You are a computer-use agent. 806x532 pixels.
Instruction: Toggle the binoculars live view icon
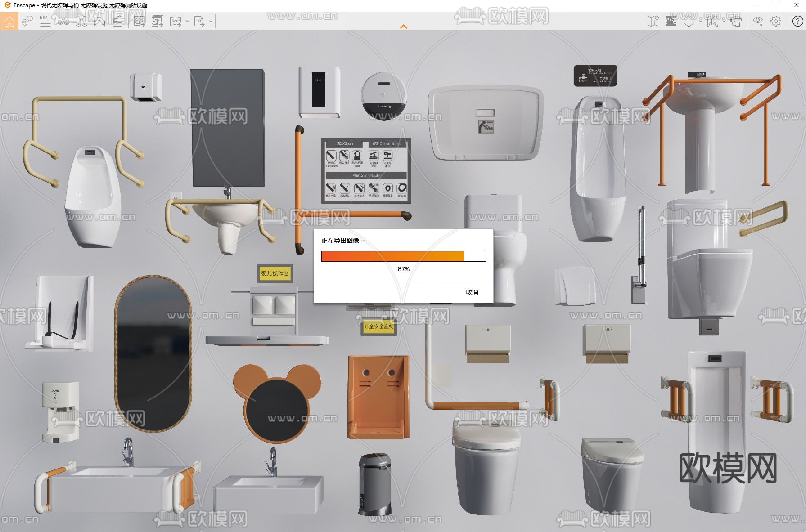point(63,21)
